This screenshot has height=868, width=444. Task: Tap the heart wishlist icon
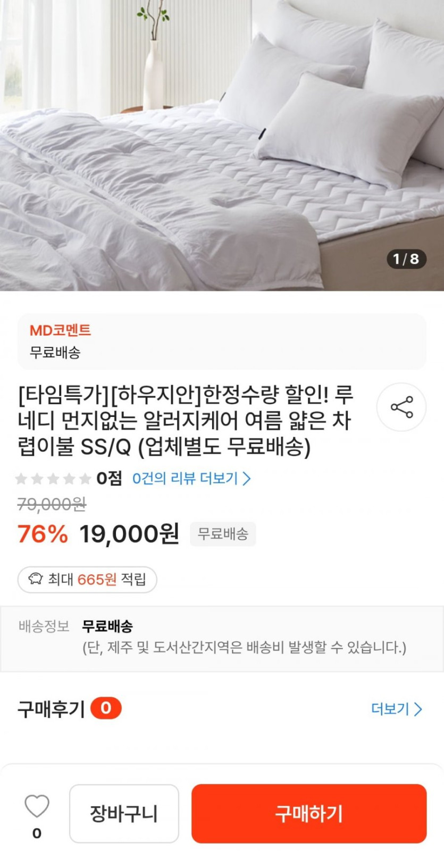coord(37,807)
